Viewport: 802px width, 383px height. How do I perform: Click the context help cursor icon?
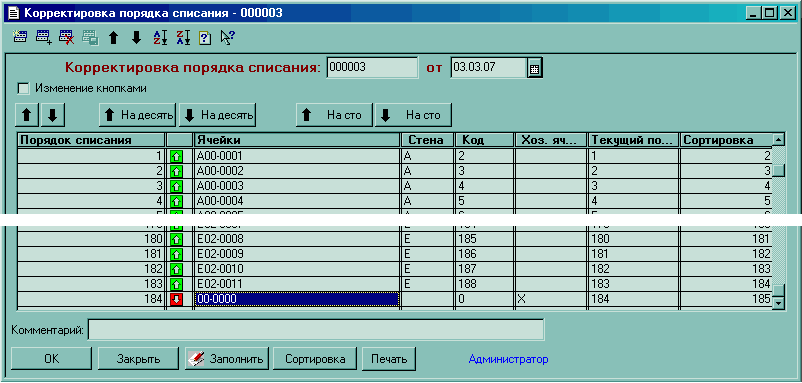click(x=227, y=38)
